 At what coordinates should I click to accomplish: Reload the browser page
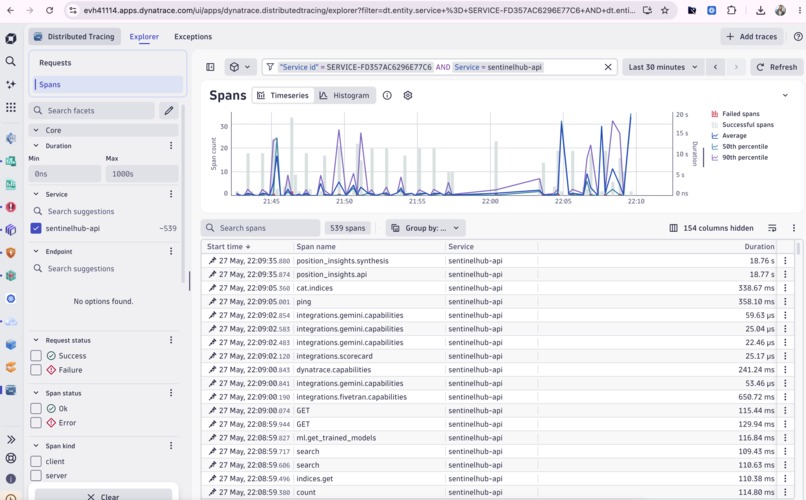49,10
